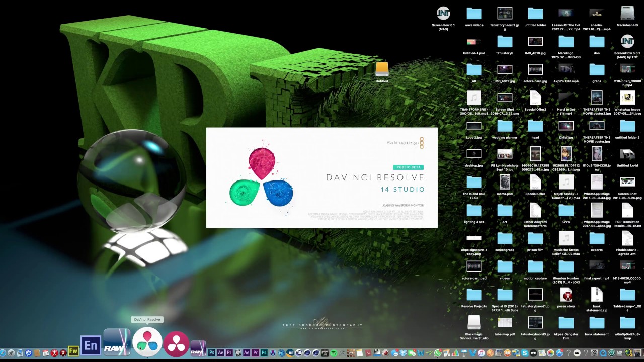Screen dimensions: 644x362
Task: Select the desktop.jpg file
Action: [474, 157]
